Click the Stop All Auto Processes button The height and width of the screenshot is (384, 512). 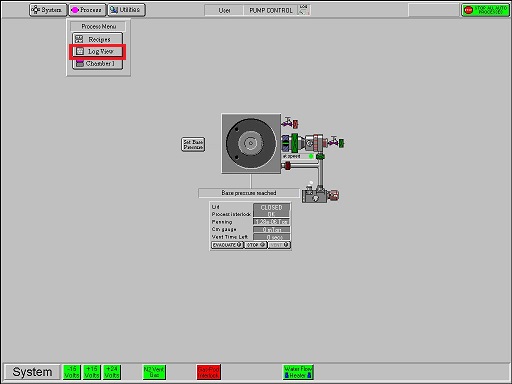click(485, 10)
